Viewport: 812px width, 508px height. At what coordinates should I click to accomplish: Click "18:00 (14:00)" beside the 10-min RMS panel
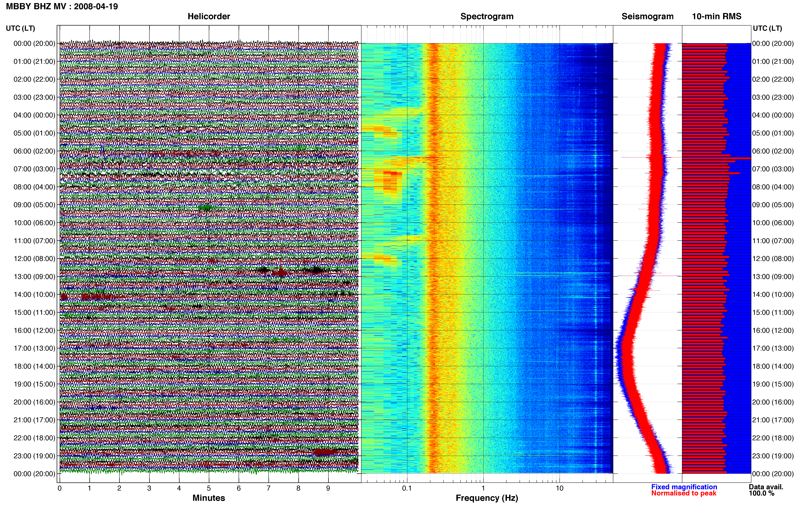[x=773, y=366]
